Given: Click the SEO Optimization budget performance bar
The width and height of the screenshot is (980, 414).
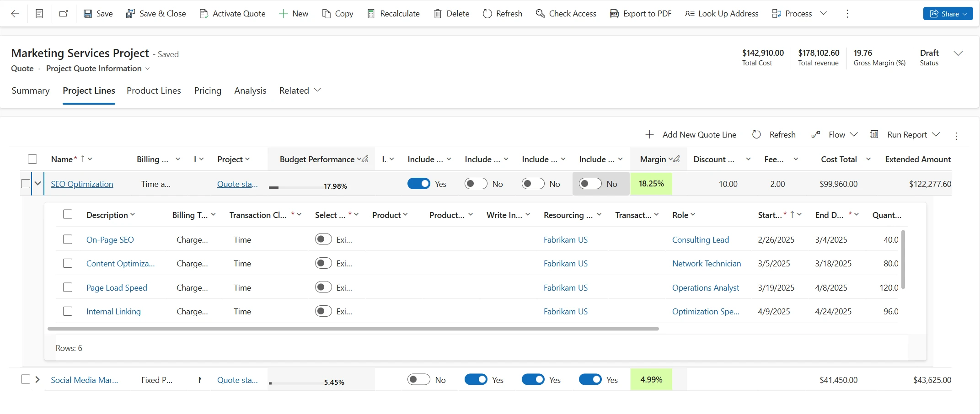Looking at the screenshot, I should coord(297,187).
